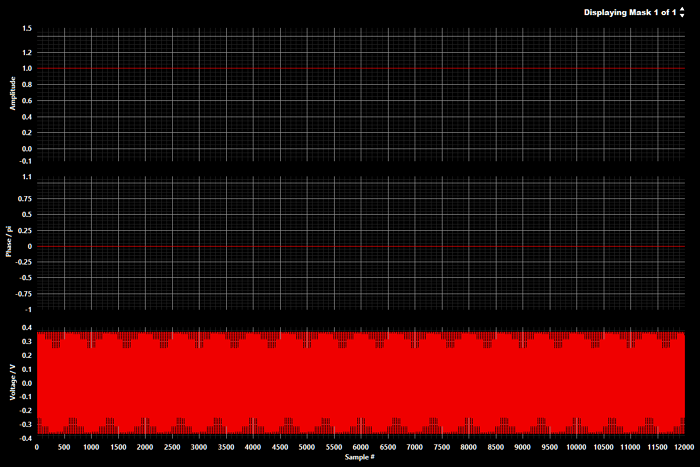Screen dimensions: 700x467
Task: Click the 3000 tick on sample axis
Action: (x=199, y=447)
